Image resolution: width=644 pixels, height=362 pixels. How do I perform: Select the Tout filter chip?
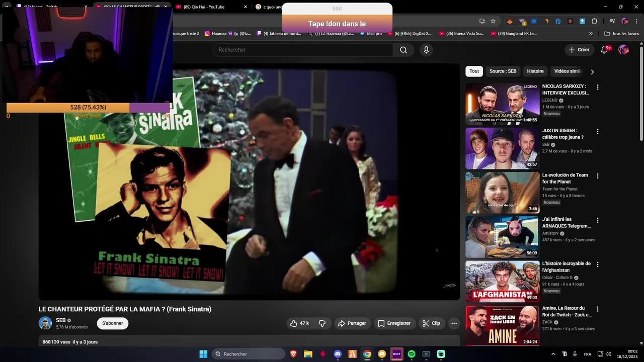click(x=474, y=71)
